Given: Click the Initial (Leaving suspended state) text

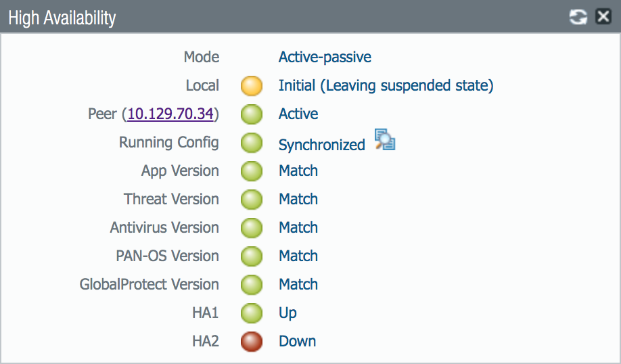Looking at the screenshot, I should click(x=386, y=86).
